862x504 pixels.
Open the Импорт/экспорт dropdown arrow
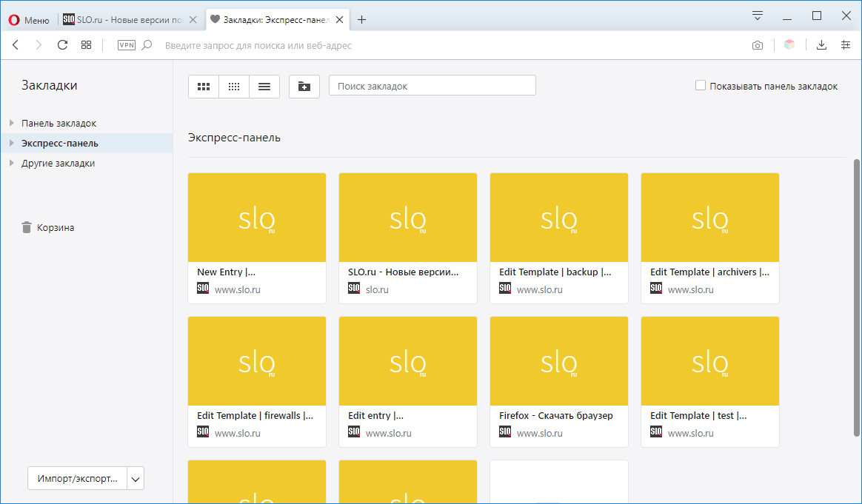pyautogui.click(x=136, y=479)
